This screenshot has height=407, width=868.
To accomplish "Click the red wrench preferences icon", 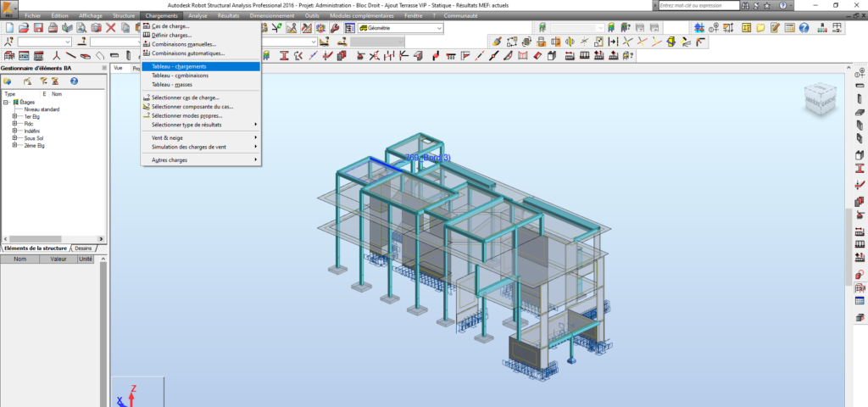I will coord(335,28).
